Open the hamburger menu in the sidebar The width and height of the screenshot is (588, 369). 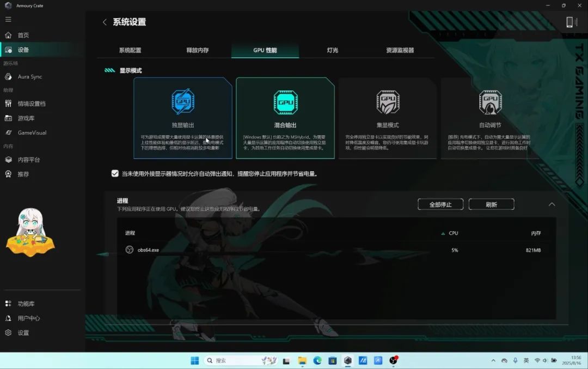click(x=8, y=20)
